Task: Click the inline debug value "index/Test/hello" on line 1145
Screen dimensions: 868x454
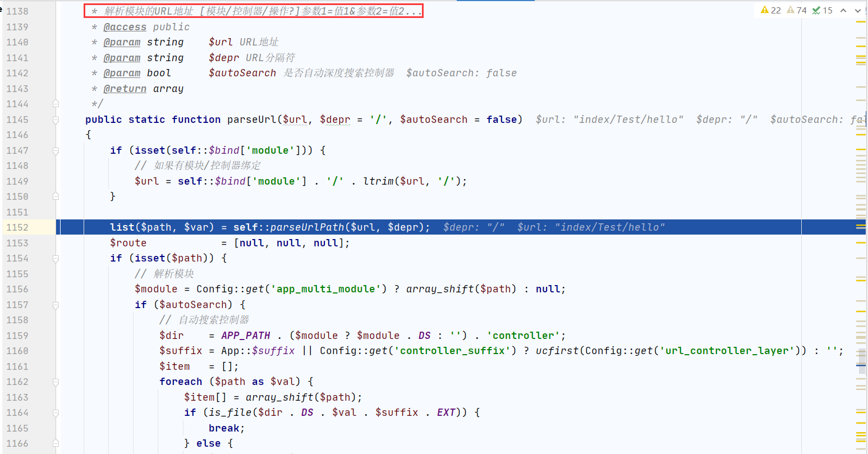Action: pos(628,120)
